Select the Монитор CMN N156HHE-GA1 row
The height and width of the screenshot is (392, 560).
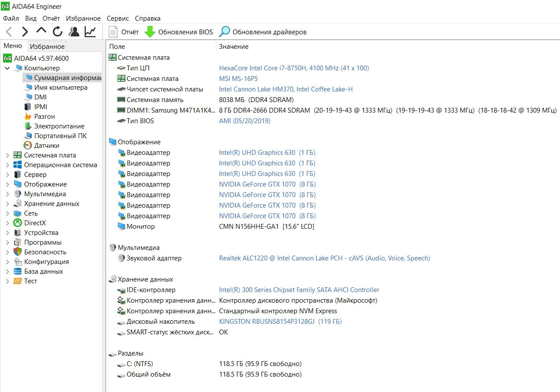(333, 227)
